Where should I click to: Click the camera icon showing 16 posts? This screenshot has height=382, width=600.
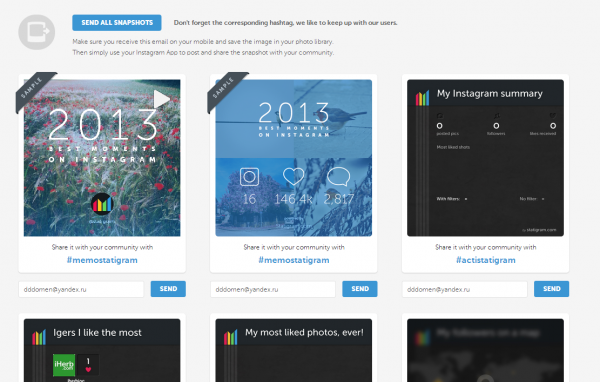tap(249, 177)
